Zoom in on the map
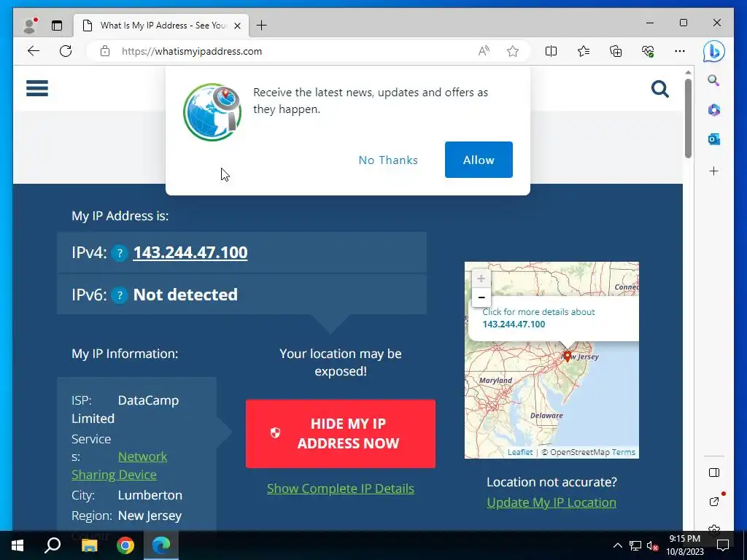This screenshot has height=560, width=747. coord(481,279)
